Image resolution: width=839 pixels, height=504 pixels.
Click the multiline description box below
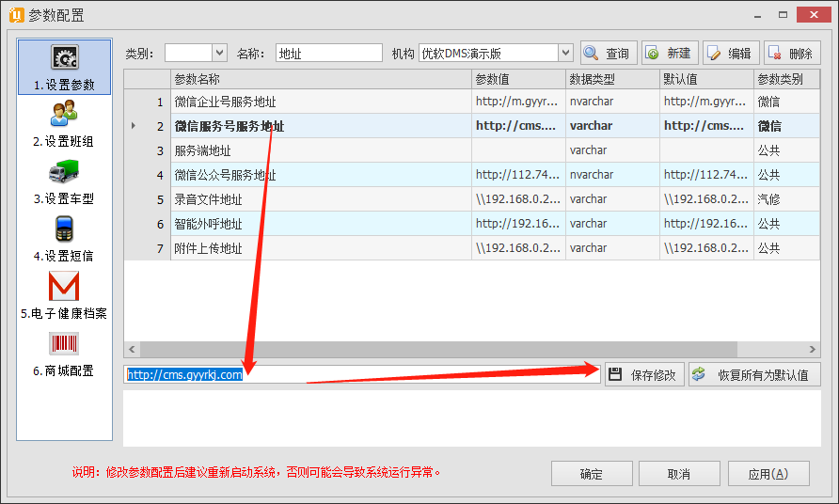(x=472, y=417)
